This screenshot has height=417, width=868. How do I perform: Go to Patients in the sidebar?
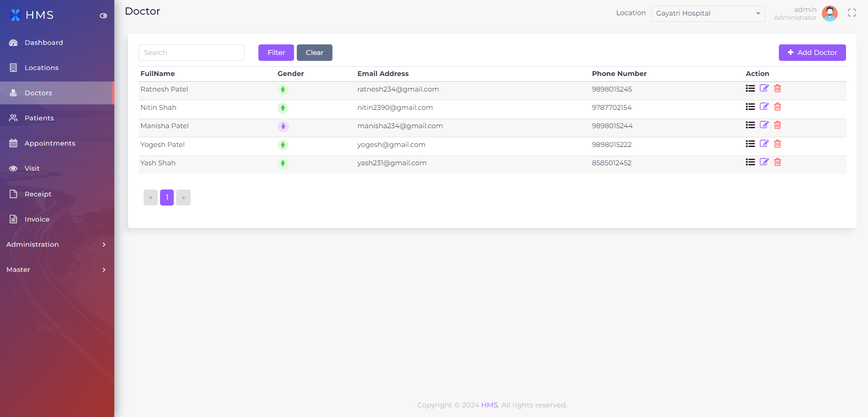(x=39, y=118)
